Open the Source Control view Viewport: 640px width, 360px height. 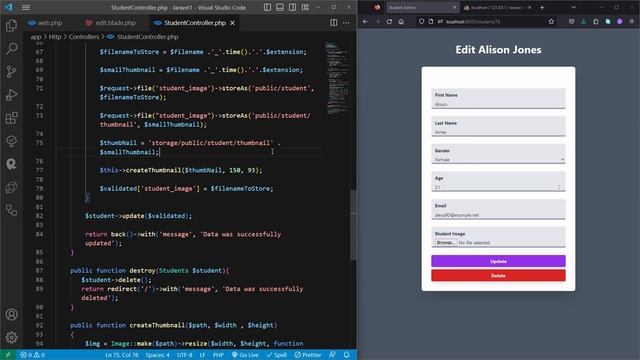[11, 72]
